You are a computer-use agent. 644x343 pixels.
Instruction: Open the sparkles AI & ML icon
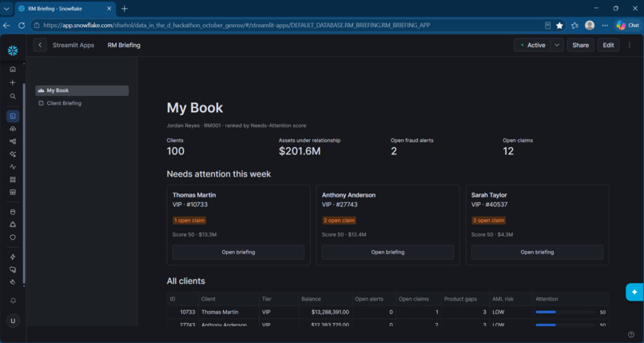[x=13, y=154]
